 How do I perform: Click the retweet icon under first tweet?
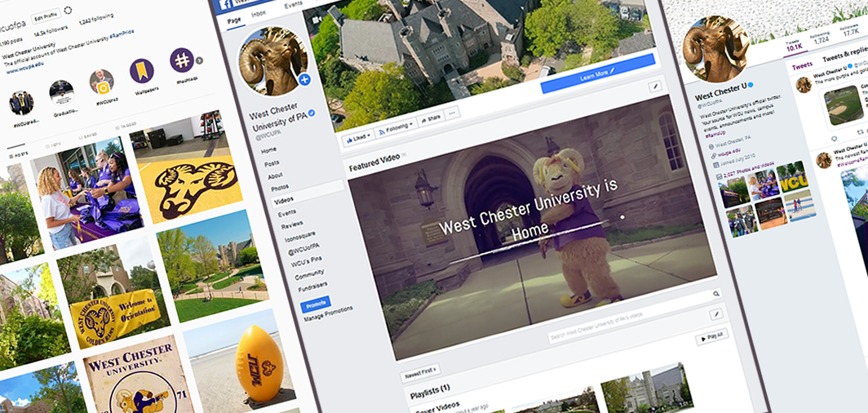coord(860,131)
